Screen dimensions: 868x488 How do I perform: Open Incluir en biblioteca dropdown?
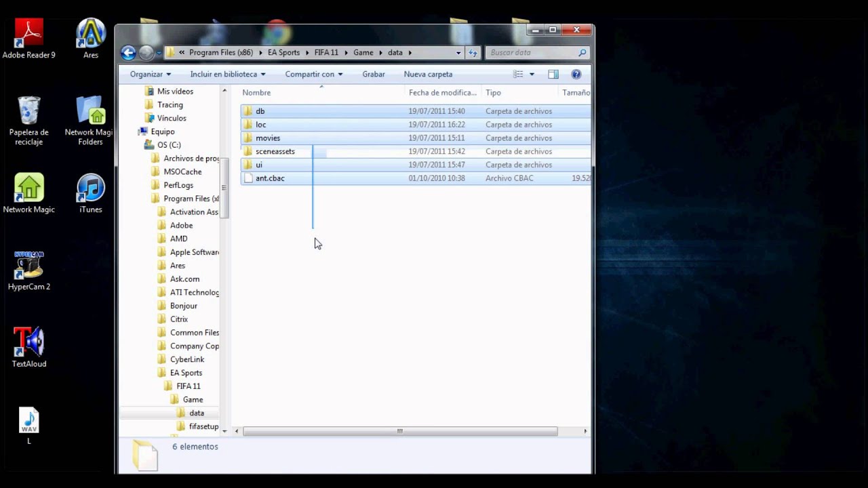(228, 74)
